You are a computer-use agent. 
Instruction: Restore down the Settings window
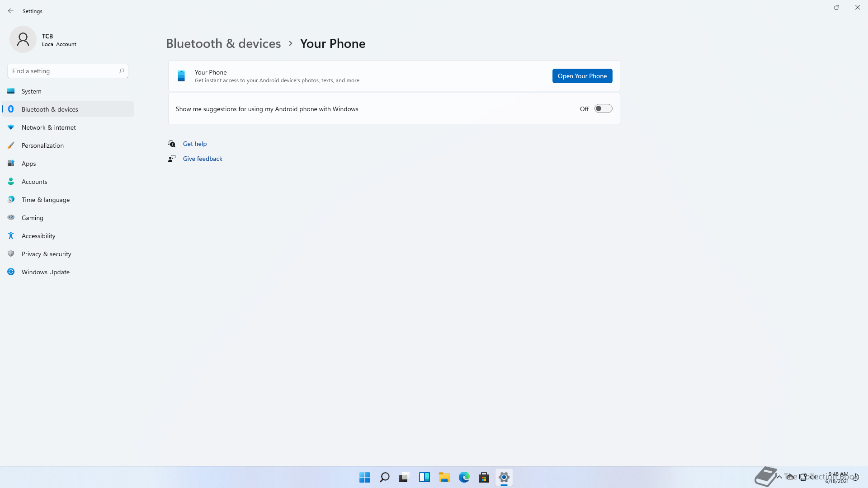click(837, 7)
